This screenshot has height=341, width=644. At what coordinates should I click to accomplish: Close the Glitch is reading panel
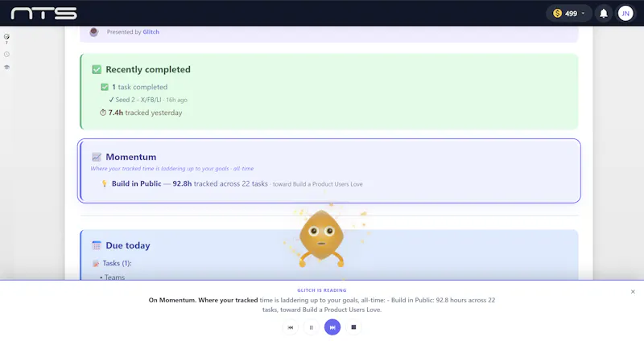633,292
